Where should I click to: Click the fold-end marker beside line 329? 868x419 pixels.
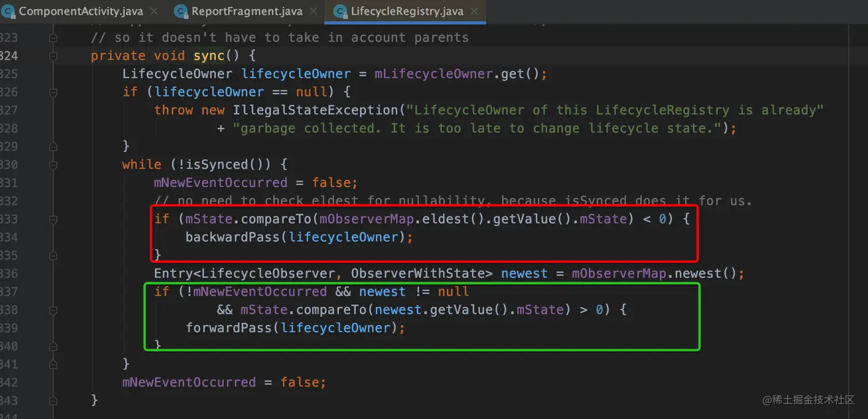coord(53,146)
